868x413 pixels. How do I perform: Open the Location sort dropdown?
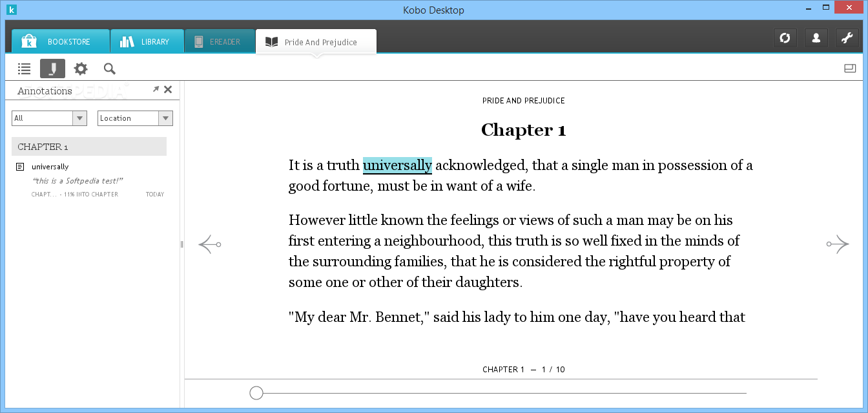135,118
